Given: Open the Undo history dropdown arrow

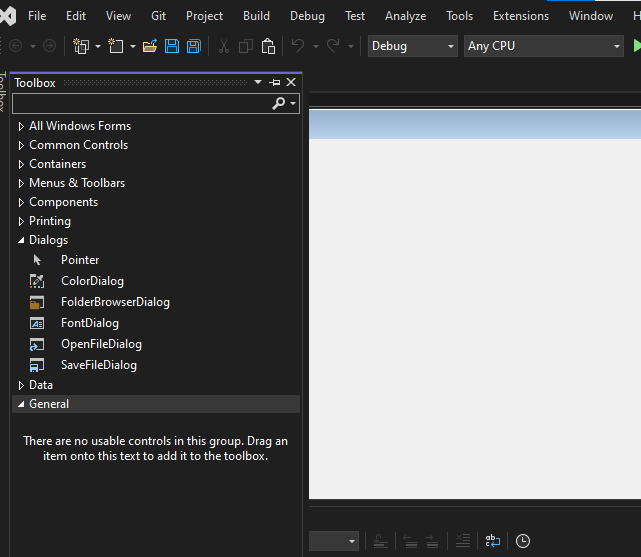Looking at the screenshot, I should [x=316, y=47].
